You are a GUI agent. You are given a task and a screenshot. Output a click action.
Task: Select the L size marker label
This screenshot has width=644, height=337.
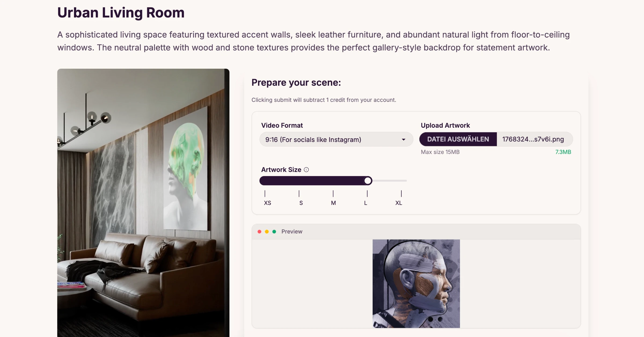coord(365,203)
